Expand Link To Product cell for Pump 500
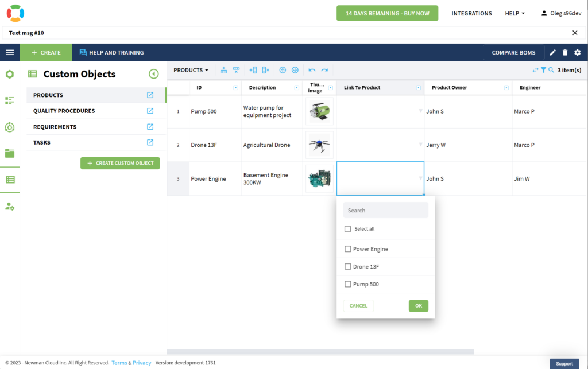 click(x=420, y=111)
